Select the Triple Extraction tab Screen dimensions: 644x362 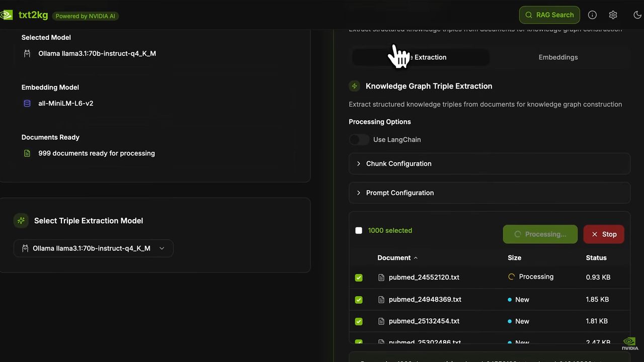[x=421, y=57]
